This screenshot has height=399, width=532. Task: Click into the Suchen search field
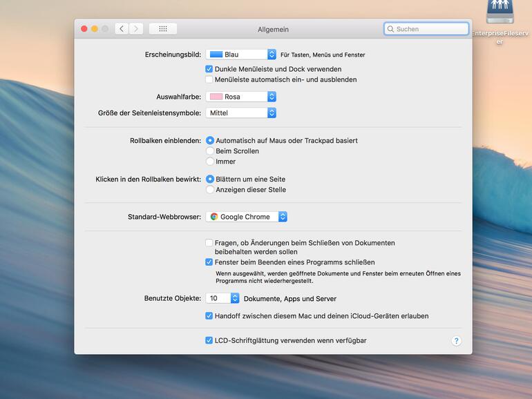(430, 30)
